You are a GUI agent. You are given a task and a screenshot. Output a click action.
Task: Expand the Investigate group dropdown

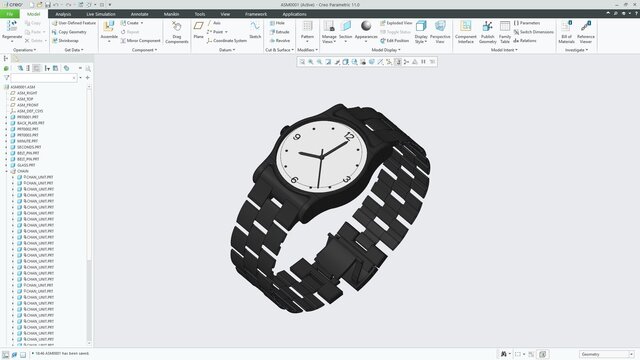576,50
